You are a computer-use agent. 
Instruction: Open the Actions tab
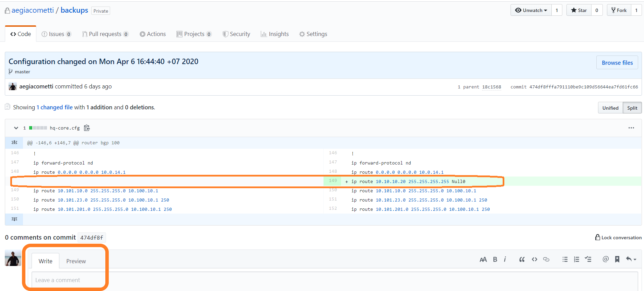coord(153,34)
